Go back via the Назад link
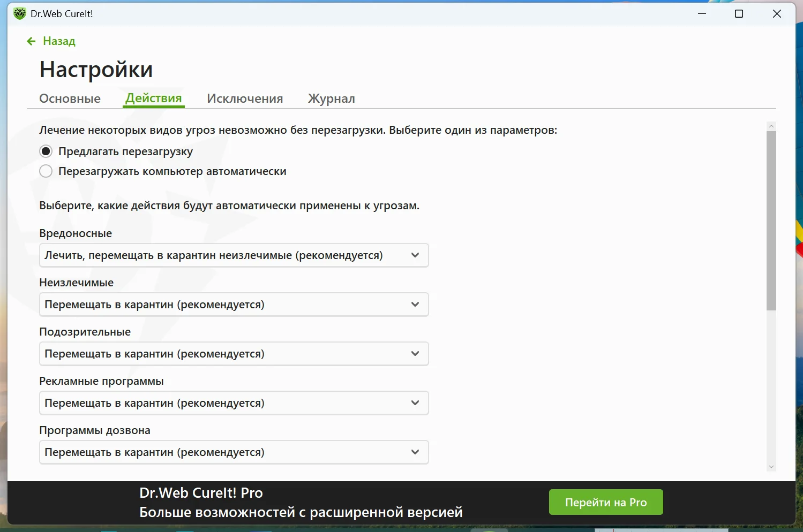Image resolution: width=803 pixels, height=532 pixels. tap(59, 41)
